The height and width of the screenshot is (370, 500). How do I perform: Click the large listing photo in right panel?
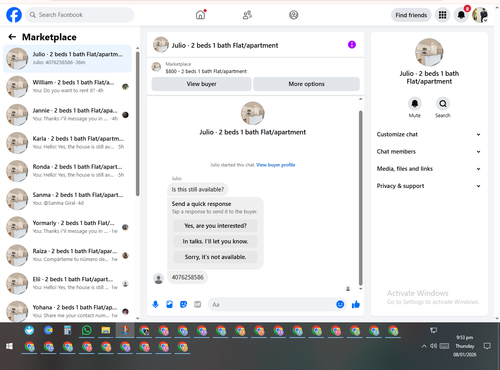429,52
